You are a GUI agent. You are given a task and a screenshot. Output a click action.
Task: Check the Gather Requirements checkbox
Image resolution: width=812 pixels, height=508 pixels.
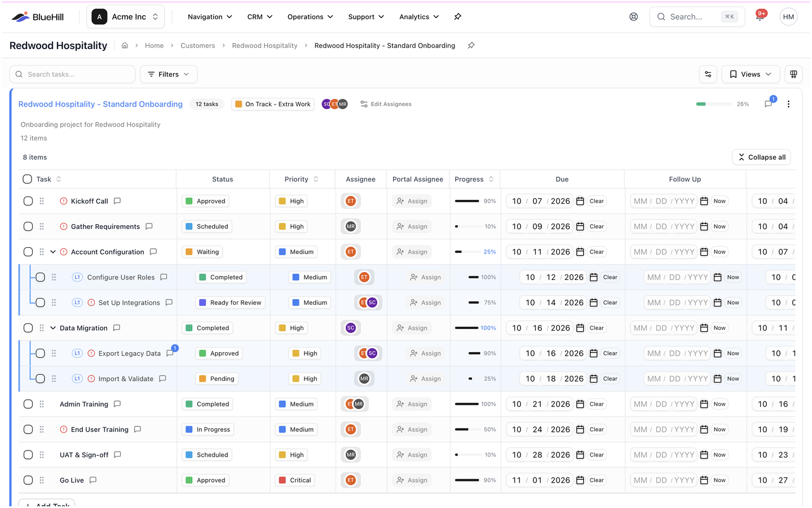(28, 226)
